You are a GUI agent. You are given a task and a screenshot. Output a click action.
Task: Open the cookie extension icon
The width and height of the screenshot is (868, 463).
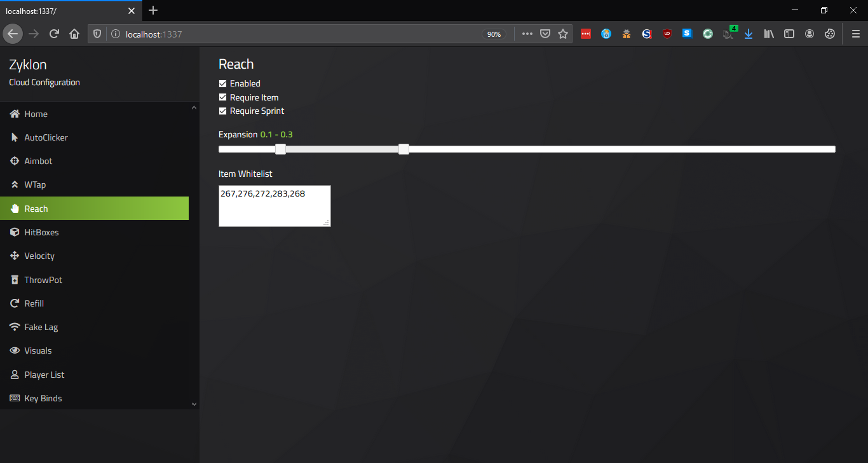coord(830,34)
